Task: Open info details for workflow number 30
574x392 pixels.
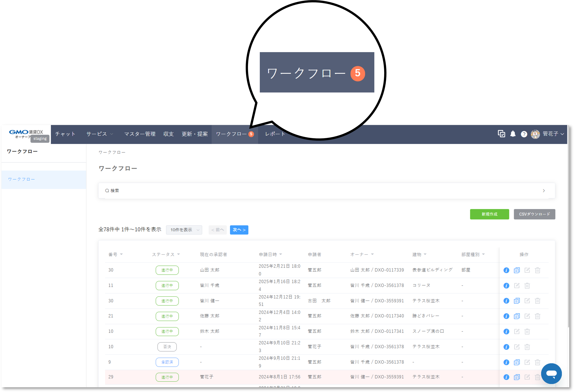Action: 506,270
